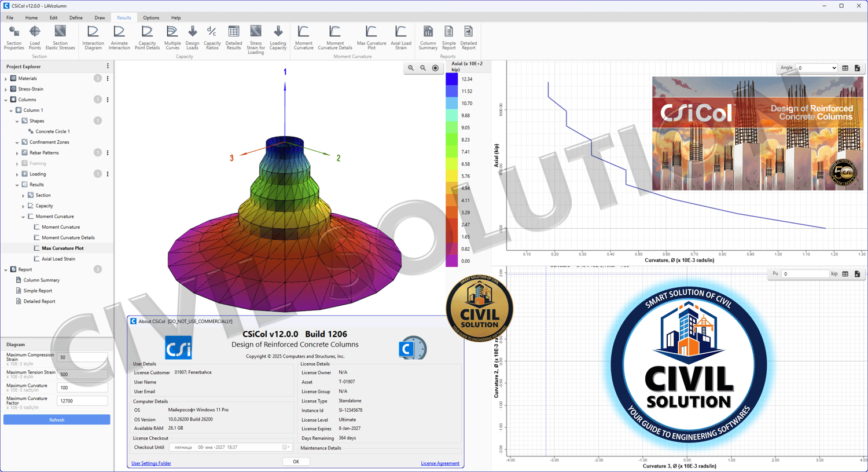The width and height of the screenshot is (868, 472).
Task: Open Column Summary from the ribbon
Action: coord(428,38)
